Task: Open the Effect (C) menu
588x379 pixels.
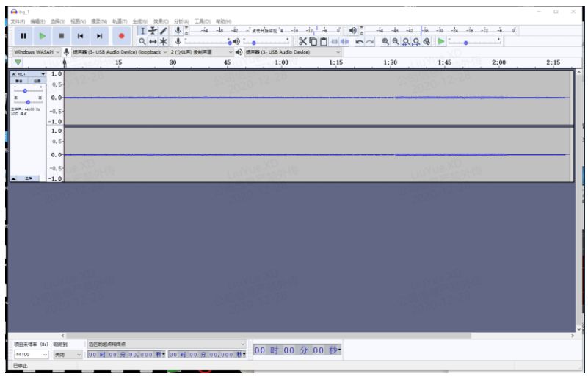Action: 161,21
